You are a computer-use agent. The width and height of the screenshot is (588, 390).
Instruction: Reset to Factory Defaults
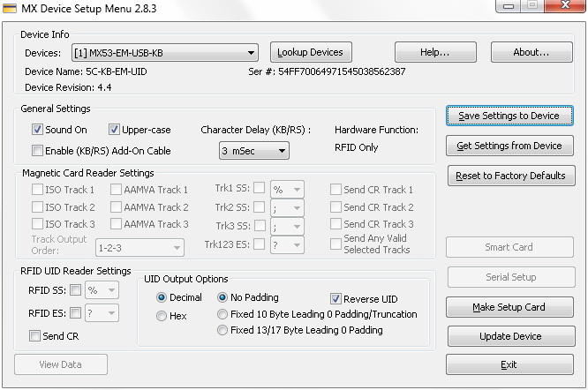[x=511, y=176]
